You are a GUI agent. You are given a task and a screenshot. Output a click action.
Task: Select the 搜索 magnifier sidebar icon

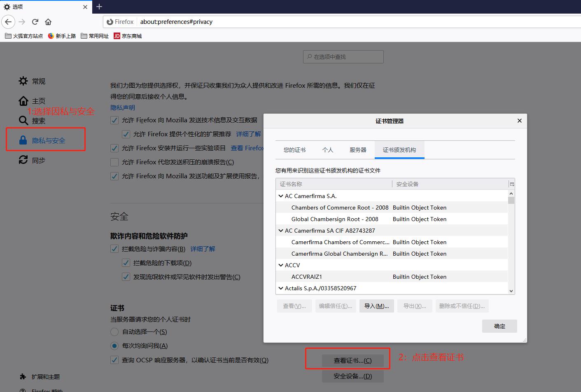23,120
